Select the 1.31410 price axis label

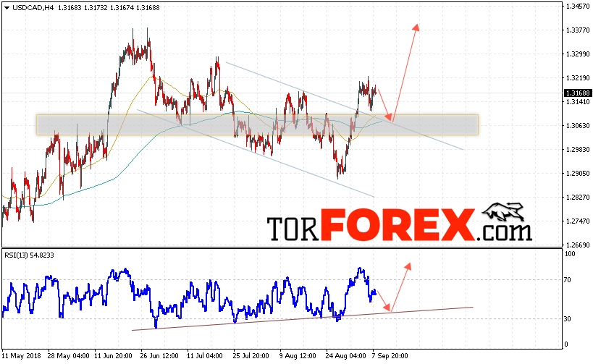click(578, 102)
